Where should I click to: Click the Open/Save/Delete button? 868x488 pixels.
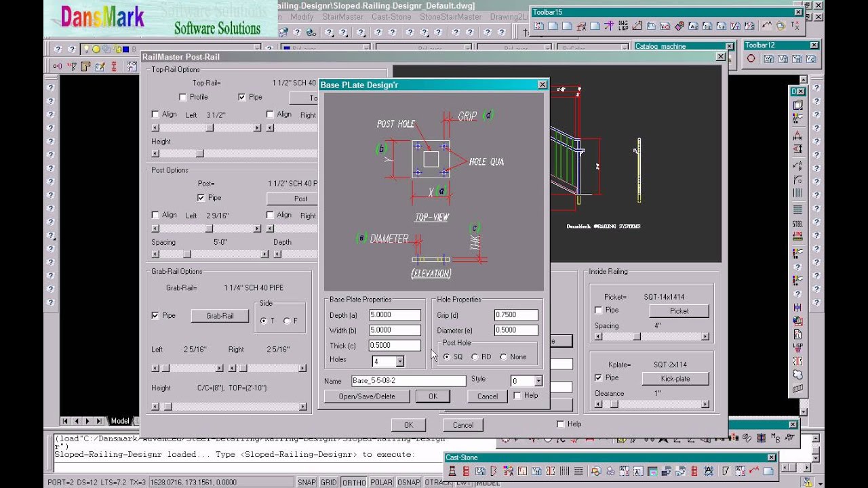(367, 396)
